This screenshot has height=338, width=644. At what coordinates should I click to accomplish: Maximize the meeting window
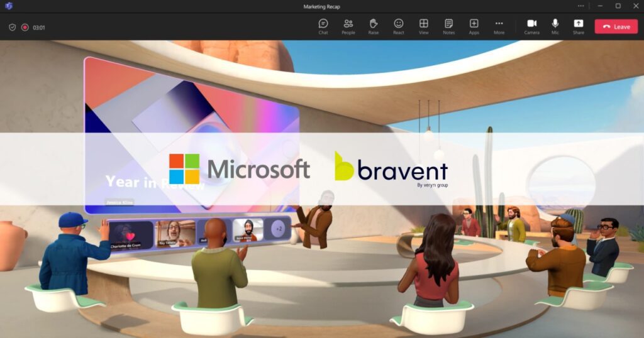click(618, 6)
